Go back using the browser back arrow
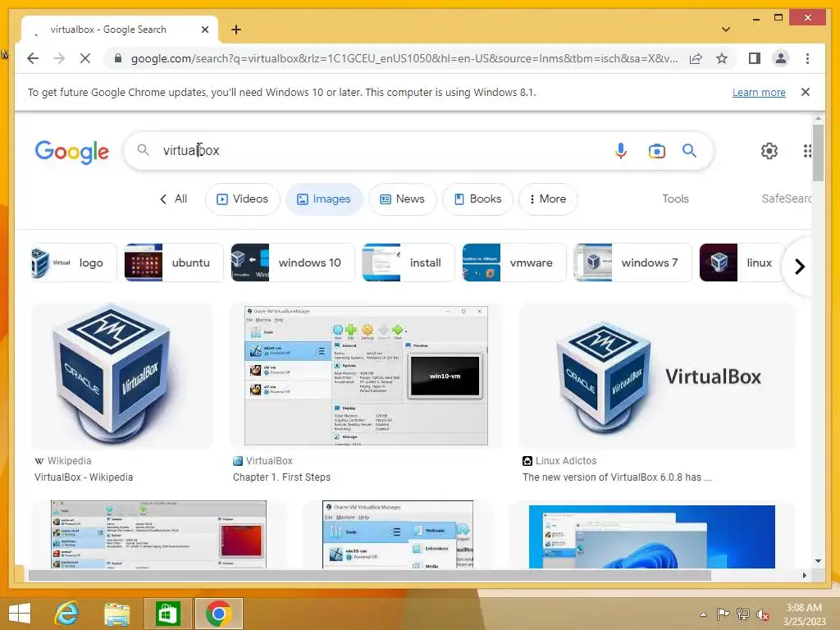 coord(33,58)
